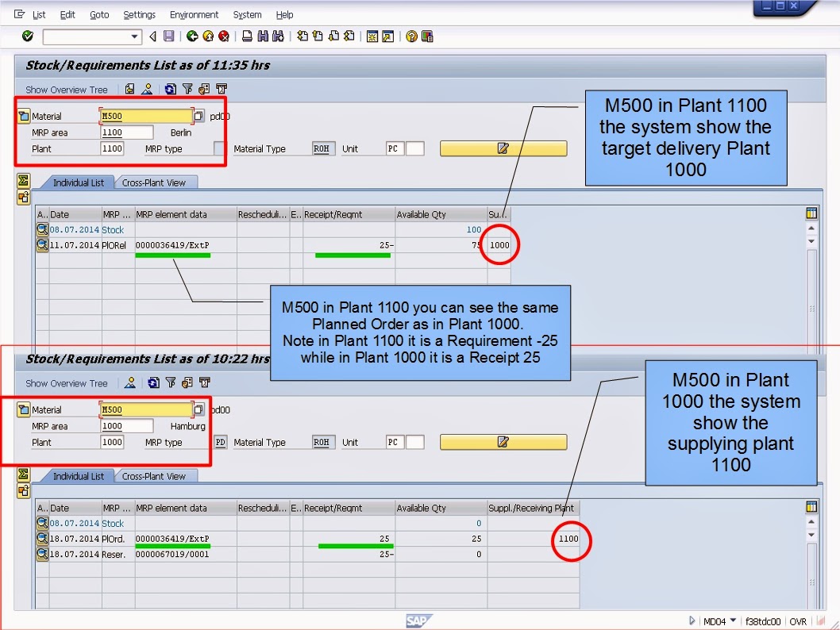Viewport: 840px width, 630px height.
Task: Click the Customize Local Layout icon
Action: coord(427,36)
